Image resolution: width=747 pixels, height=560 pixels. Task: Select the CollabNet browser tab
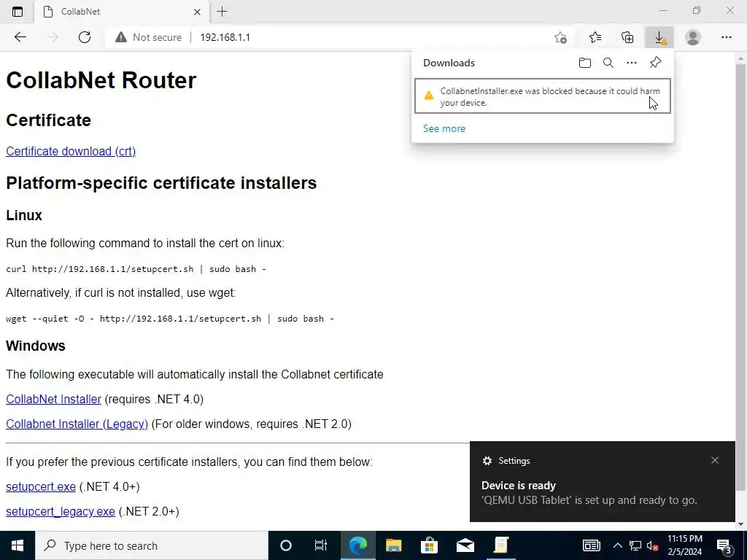click(x=122, y=12)
